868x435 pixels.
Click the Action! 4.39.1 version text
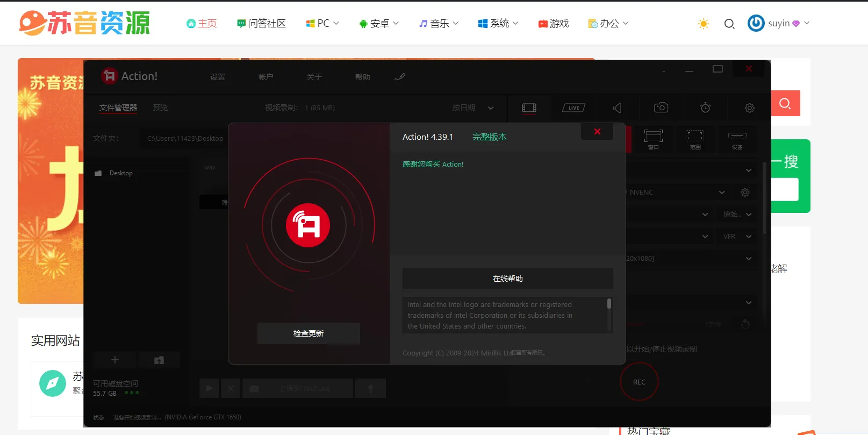428,137
